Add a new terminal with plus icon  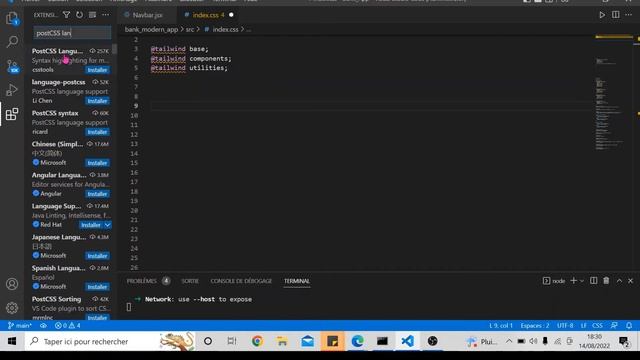pos(573,281)
